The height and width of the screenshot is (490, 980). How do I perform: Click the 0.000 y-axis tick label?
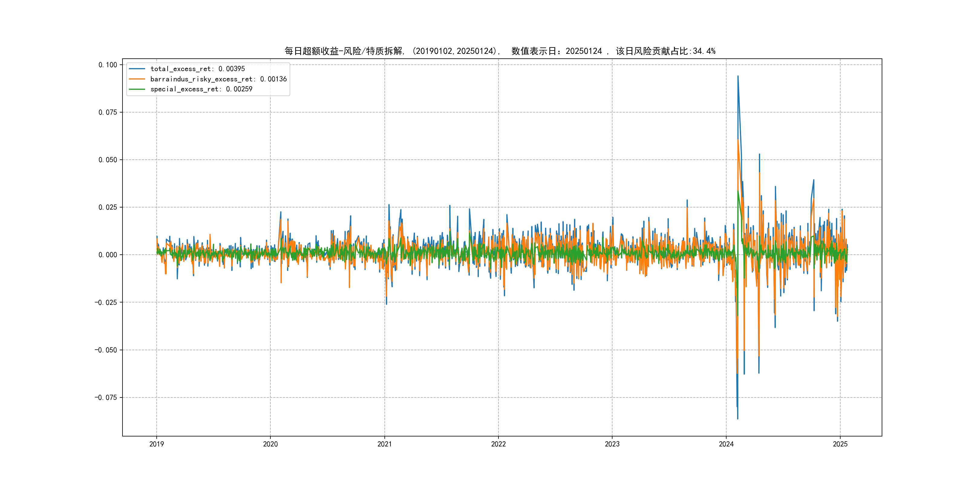tap(108, 255)
